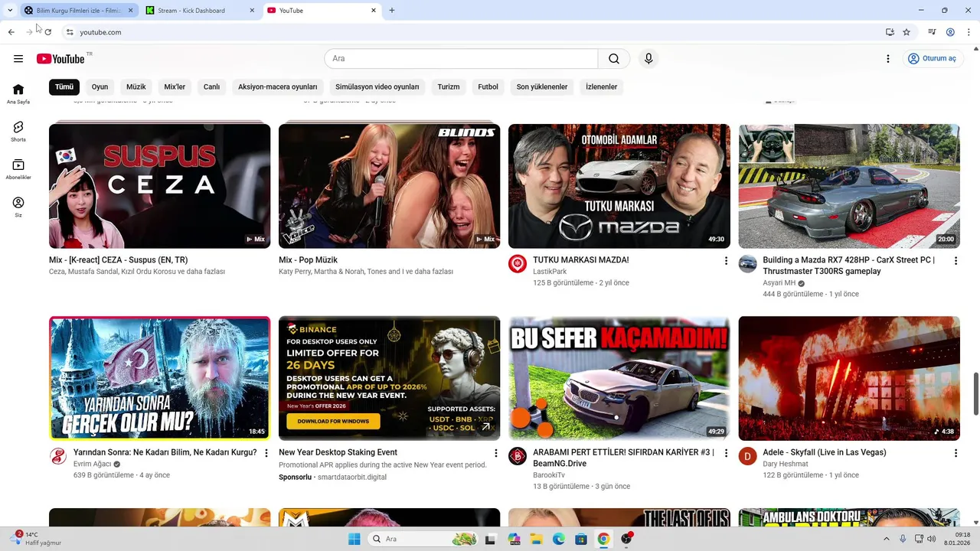Click the magnifier search button

[614, 59]
